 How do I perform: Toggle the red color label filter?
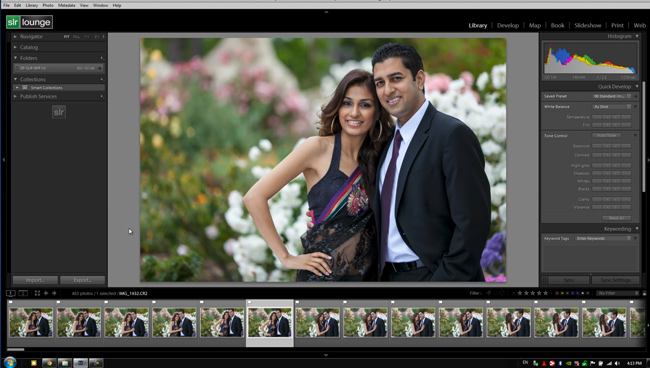click(x=557, y=293)
